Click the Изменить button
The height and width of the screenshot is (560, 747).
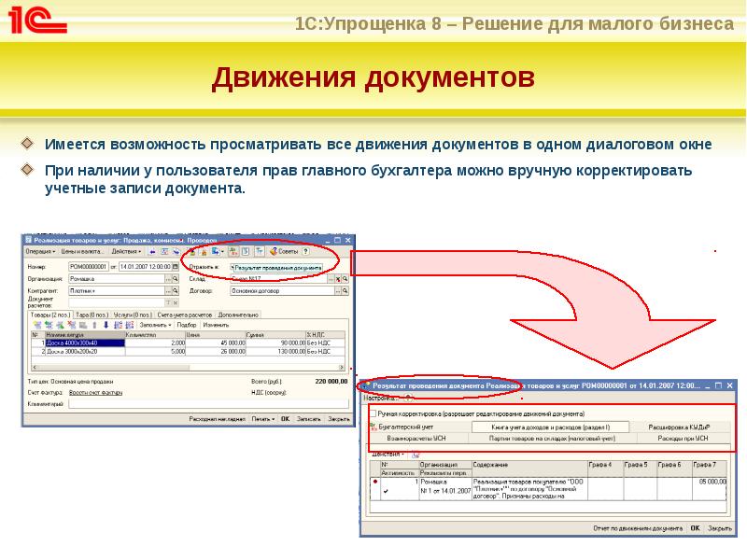coord(216,325)
